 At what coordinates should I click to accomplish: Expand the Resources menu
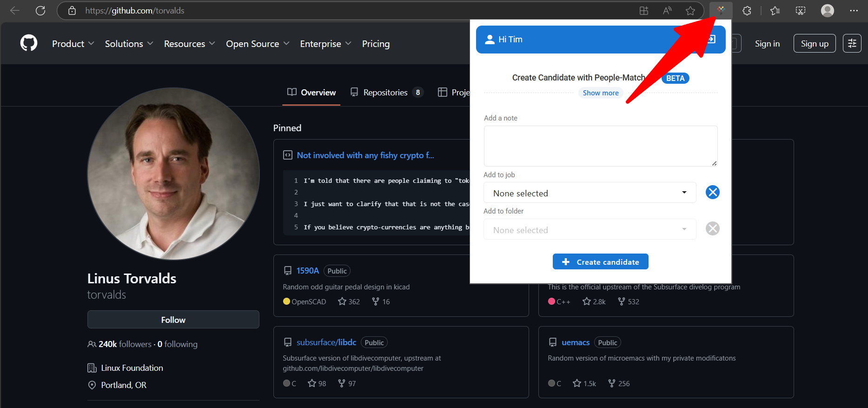(189, 44)
